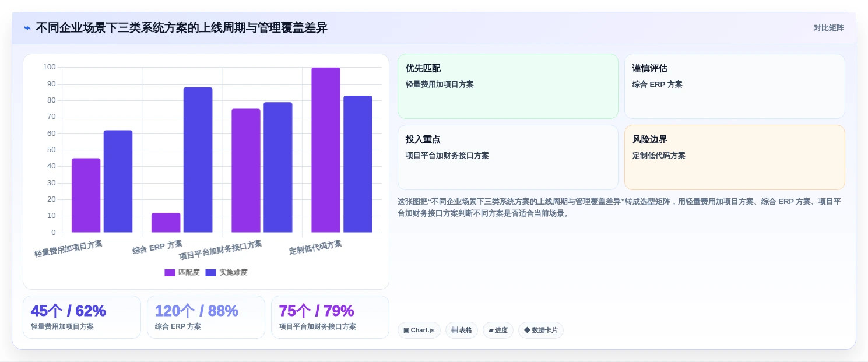Click the x-axis label 轻量费用加项目方案
868x362 pixels.
68,249
